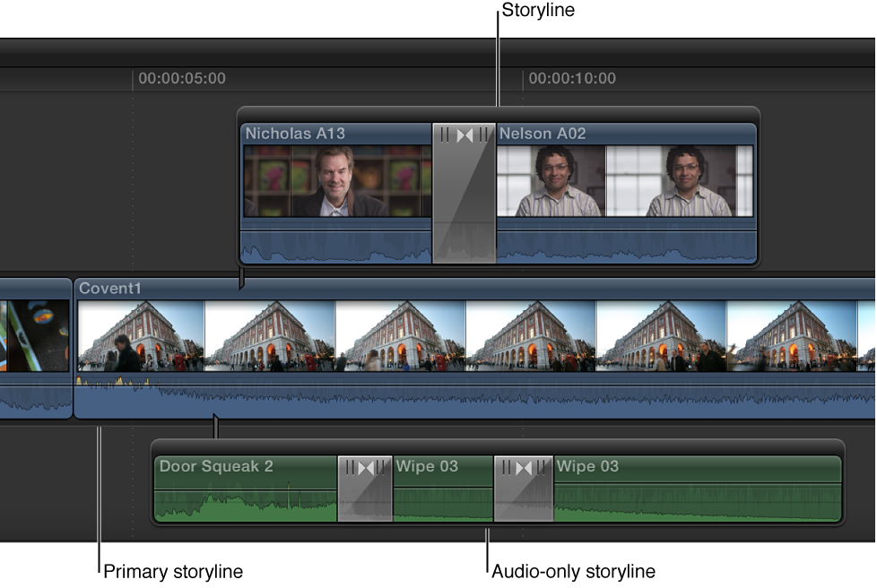The image size is (877, 588).
Task: Select the last Wipe 03 audio clip
Action: tap(698, 489)
